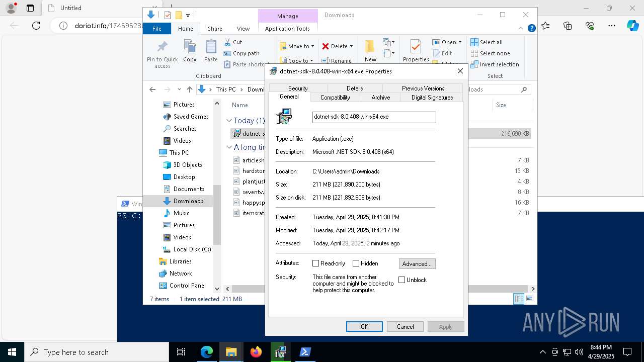Open PowerShell from the taskbar
Viewport: 644px width, 362px height.
(305, 352)
